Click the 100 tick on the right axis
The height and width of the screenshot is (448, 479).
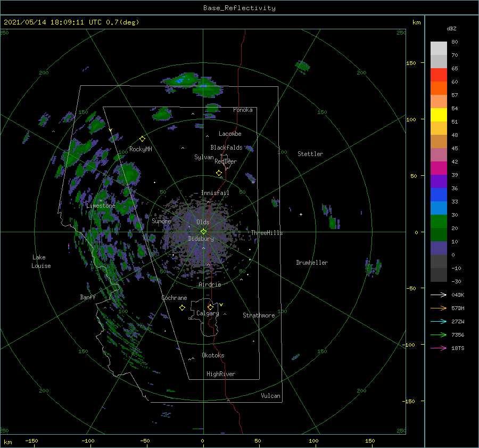tap(411, 119)
